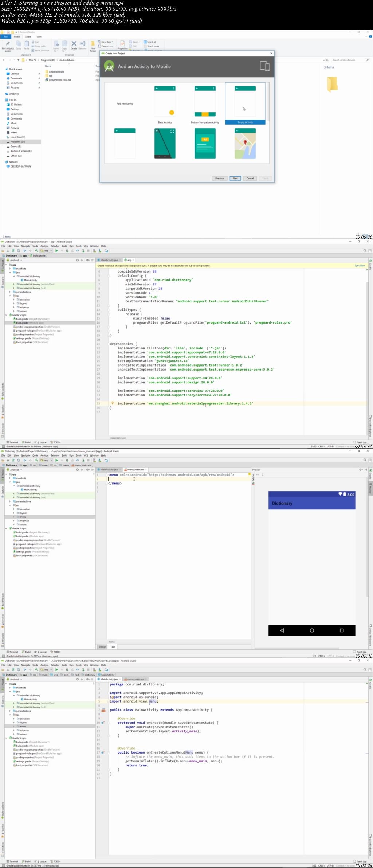Click project panel gear icon in build.gradle window
Image resolution: width=373 pixels, height=868 pixels.
[x=87, y=260]
